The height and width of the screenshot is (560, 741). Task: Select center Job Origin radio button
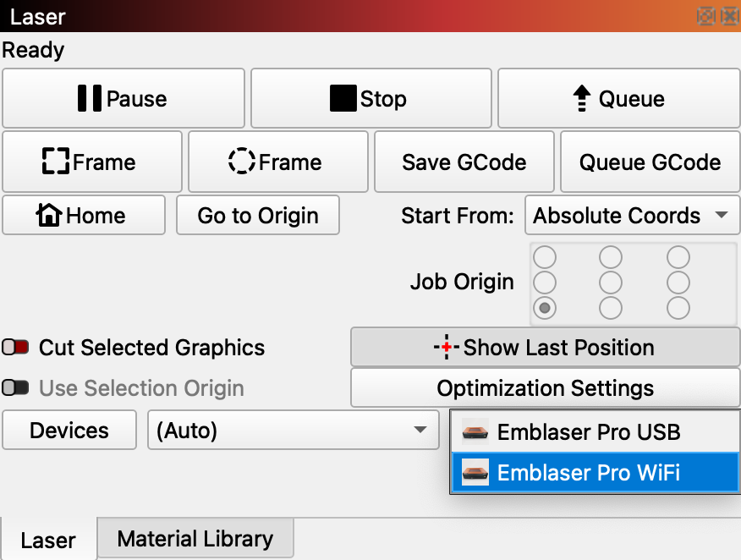coord(610,282)
